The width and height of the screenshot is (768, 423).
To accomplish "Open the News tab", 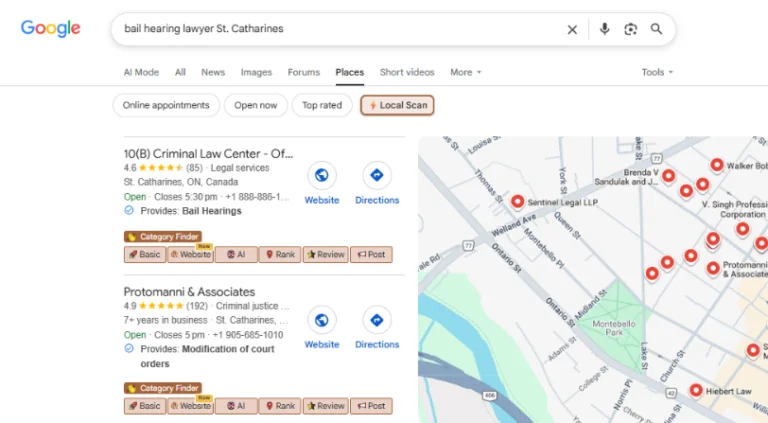I will coord(213,72).
